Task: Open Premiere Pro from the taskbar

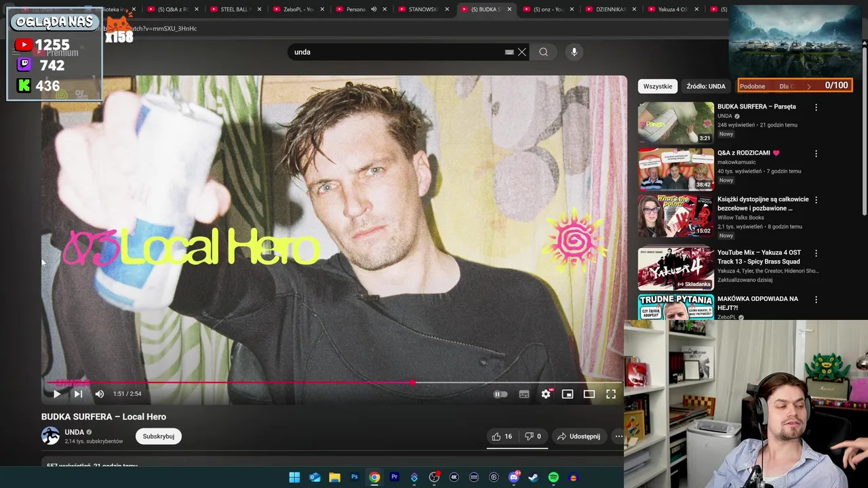Action: click(x=395, y=478)
